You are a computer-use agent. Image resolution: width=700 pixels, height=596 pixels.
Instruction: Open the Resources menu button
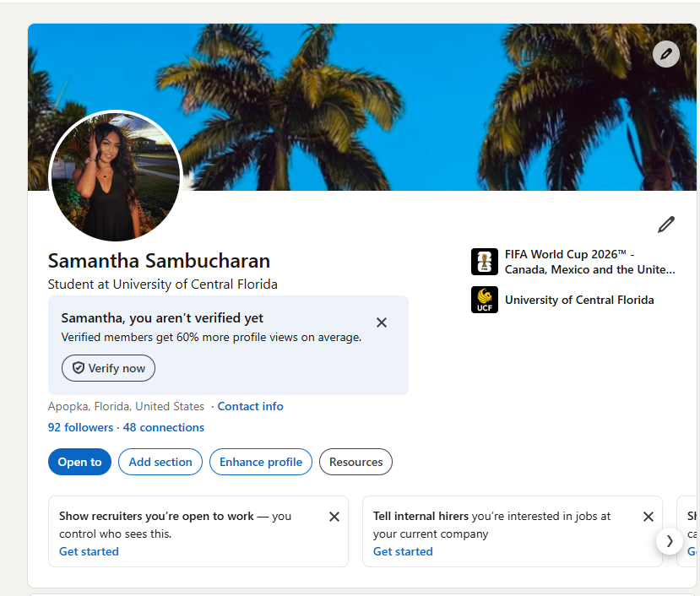pos(355,462)
